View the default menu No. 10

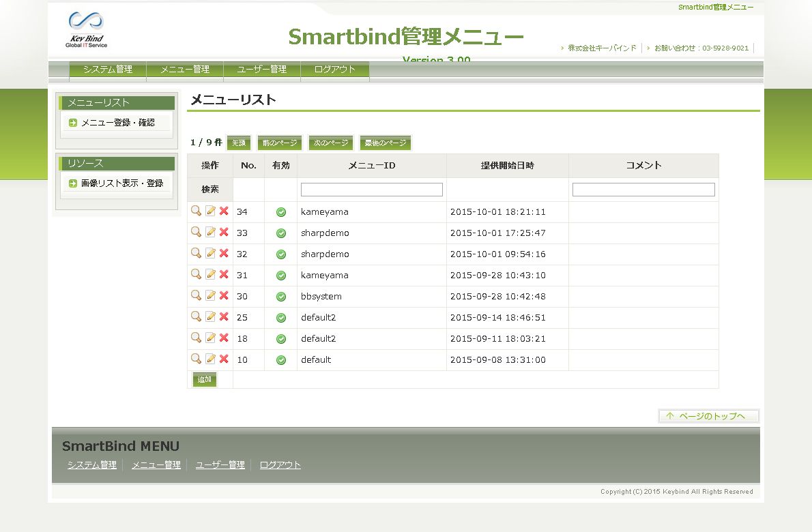click(x=196, y=359)
